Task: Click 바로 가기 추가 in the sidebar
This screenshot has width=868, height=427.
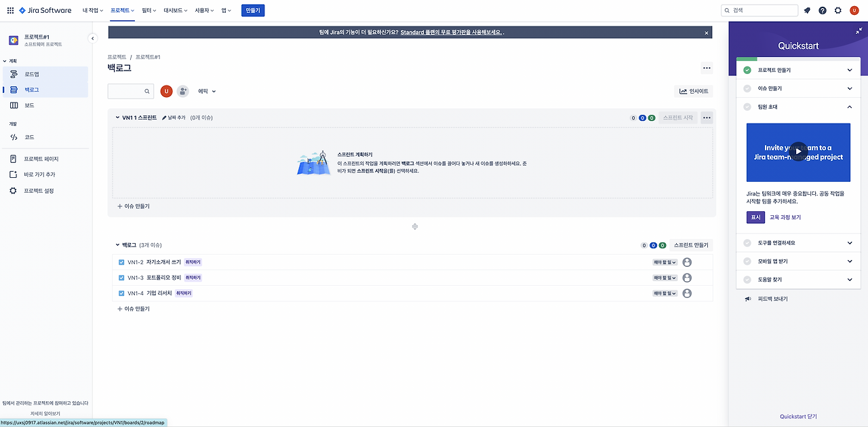Action: click(45, 174)
